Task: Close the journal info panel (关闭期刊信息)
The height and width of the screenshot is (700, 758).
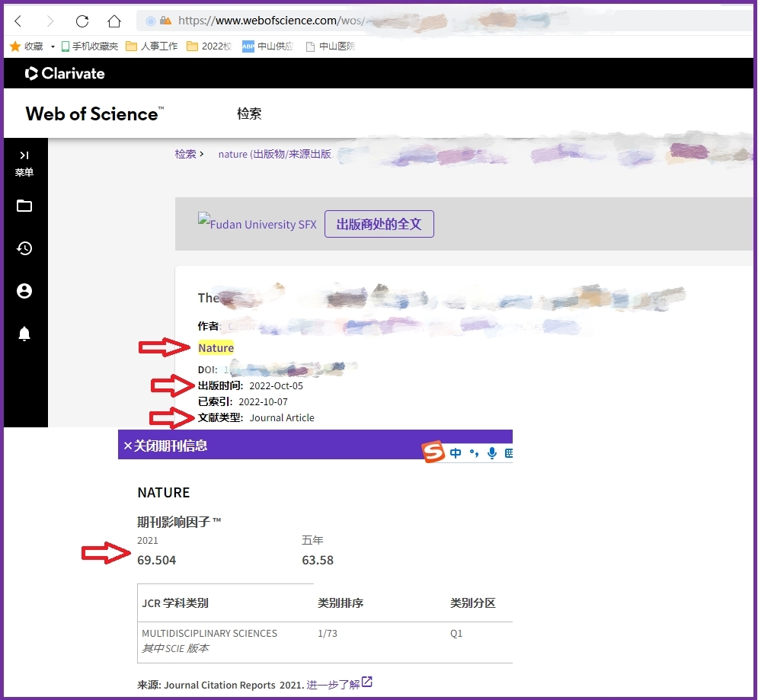Action: (165, 446)
